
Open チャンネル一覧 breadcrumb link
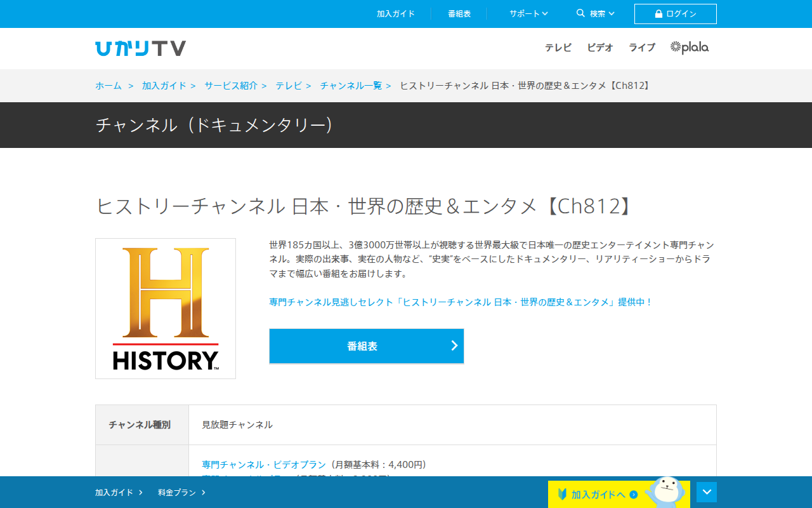pyautogui.click(x=351, y=86)
